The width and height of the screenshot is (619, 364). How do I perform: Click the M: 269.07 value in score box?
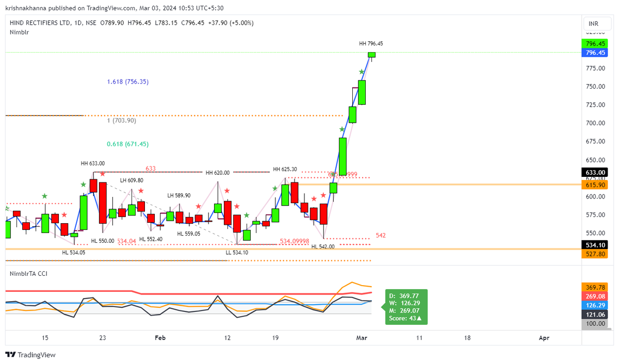coord(403,311)
